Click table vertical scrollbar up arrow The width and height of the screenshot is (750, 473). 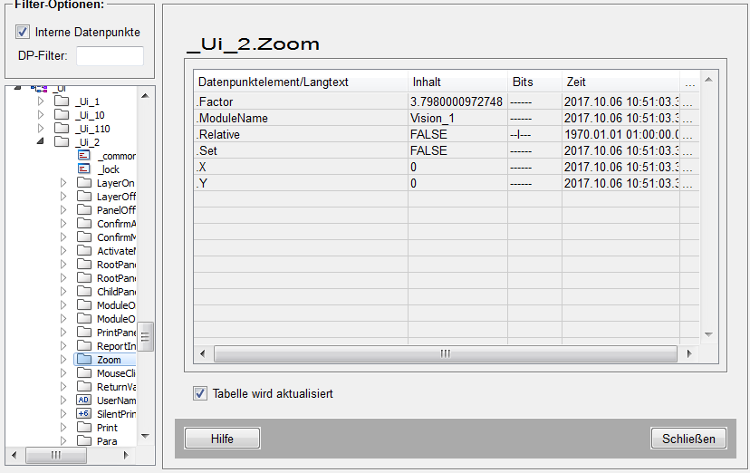coord(709,79)
